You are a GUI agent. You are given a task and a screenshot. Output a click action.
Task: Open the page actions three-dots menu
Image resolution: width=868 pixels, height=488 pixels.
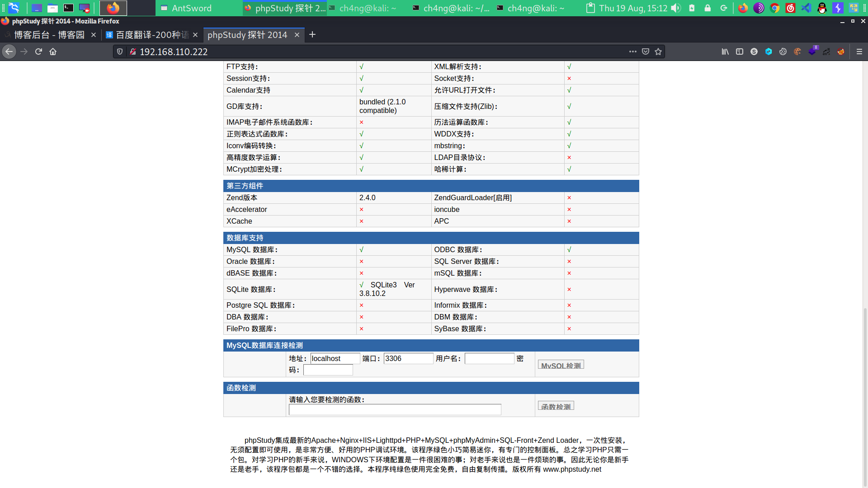pos(632,52)
